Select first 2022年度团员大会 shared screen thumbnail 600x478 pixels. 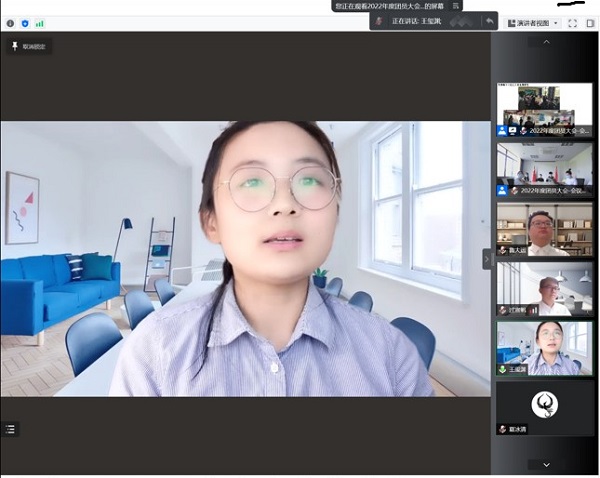(x=545, y=109)
